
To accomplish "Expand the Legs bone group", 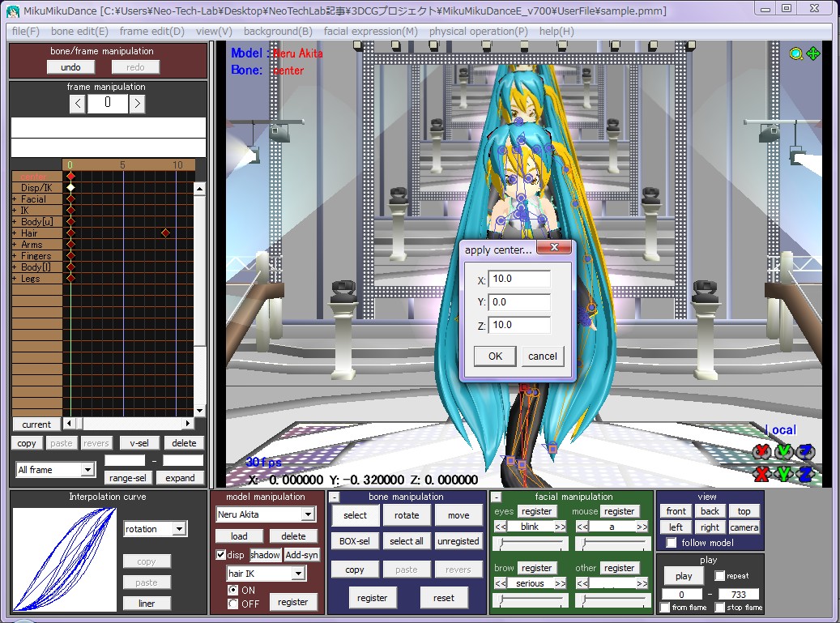I will 15,279.
